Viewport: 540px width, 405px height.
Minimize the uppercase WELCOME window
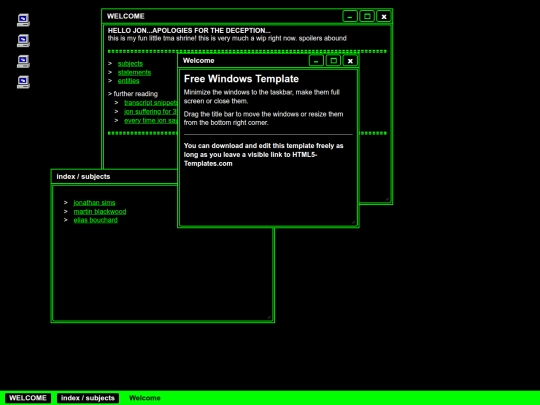[x=350, y=16]
